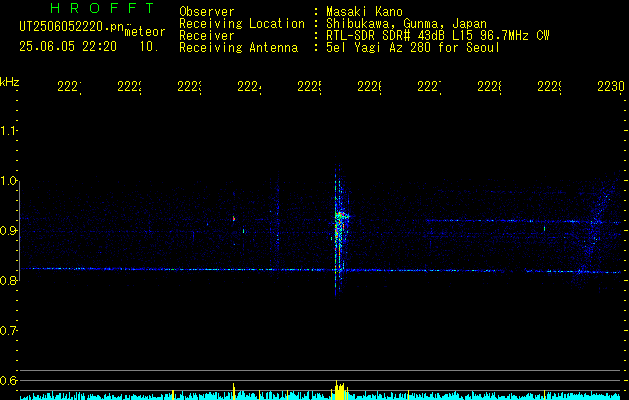Click the 1.0 kHz axis tick label
The width and height of the screenshot is (629, 400).
coord(8,181)
